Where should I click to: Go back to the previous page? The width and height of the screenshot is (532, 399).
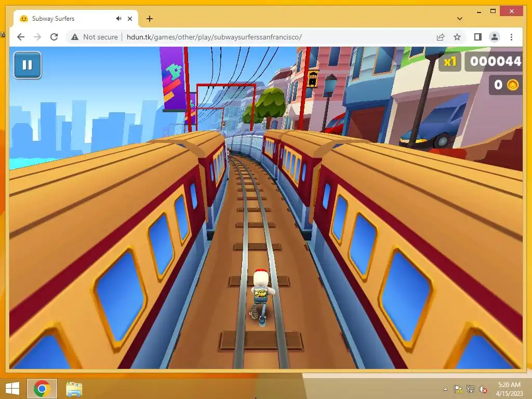21,37
